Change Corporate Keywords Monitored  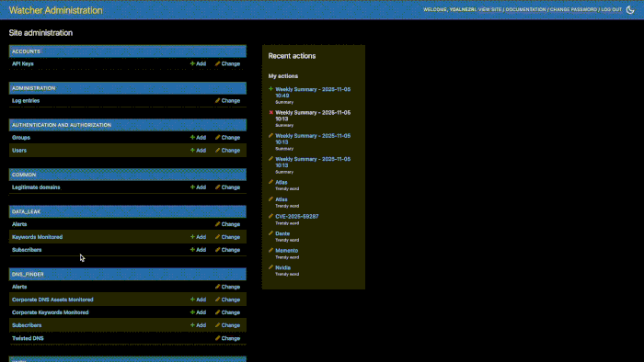[x=227, y=312]
